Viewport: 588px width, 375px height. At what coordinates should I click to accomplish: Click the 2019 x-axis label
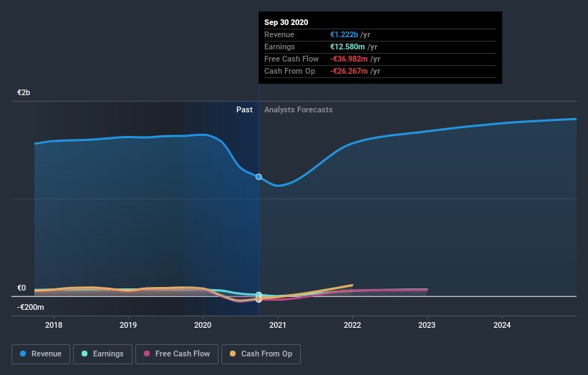coord(128,325)
